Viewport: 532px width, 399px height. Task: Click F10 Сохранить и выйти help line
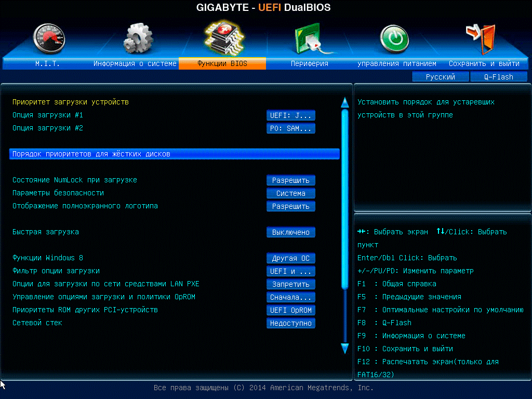[x=405, y=349]
